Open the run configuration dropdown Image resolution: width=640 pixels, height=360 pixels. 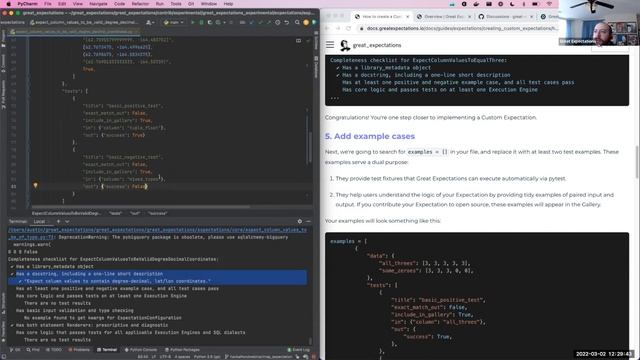click(x=174, y=22)
